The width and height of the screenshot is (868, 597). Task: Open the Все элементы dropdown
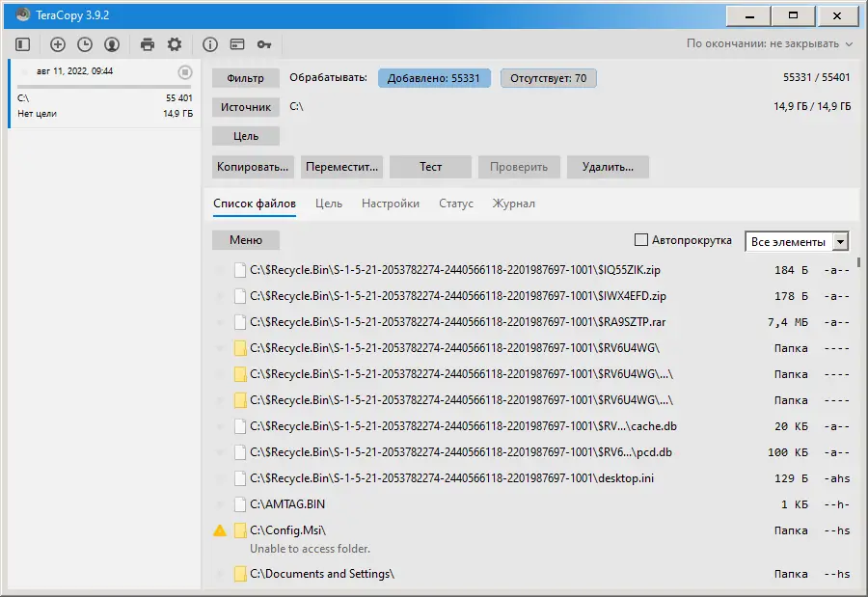coord(797,241)
